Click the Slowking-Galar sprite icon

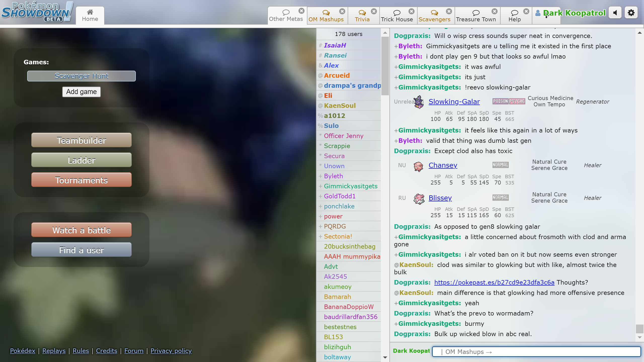tap(419, 102)
